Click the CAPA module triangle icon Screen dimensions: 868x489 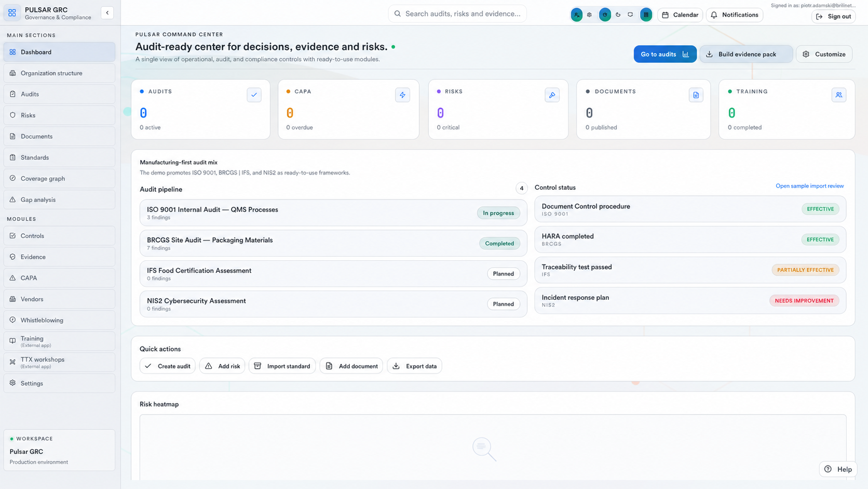12,278
